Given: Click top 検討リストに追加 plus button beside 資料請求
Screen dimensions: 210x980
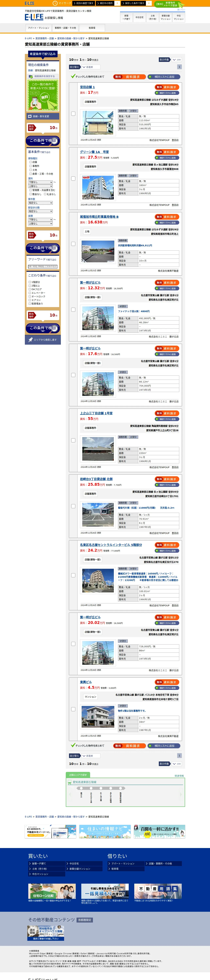Looking at the screenshot, I should pos(164,76).
